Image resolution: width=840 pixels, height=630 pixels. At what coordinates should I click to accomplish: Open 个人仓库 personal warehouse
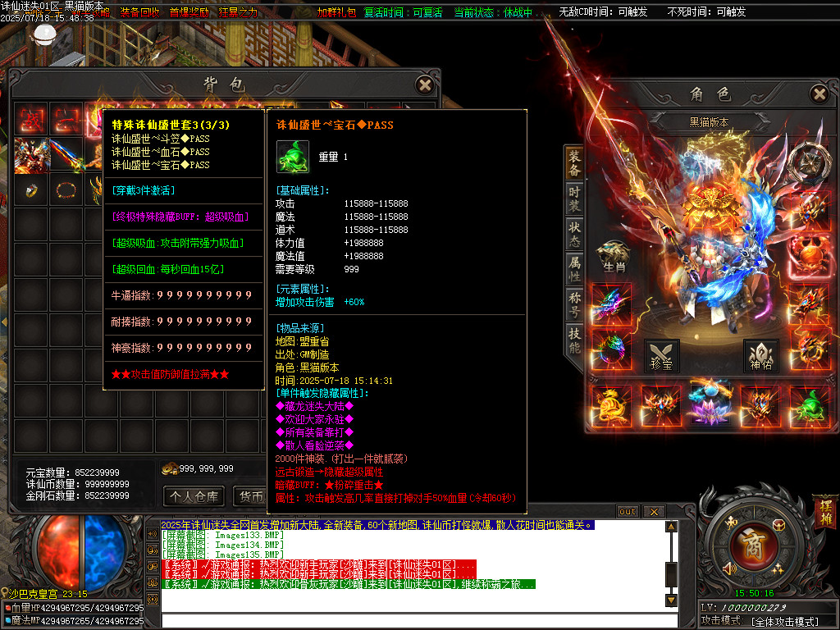(x=194, y=496)
